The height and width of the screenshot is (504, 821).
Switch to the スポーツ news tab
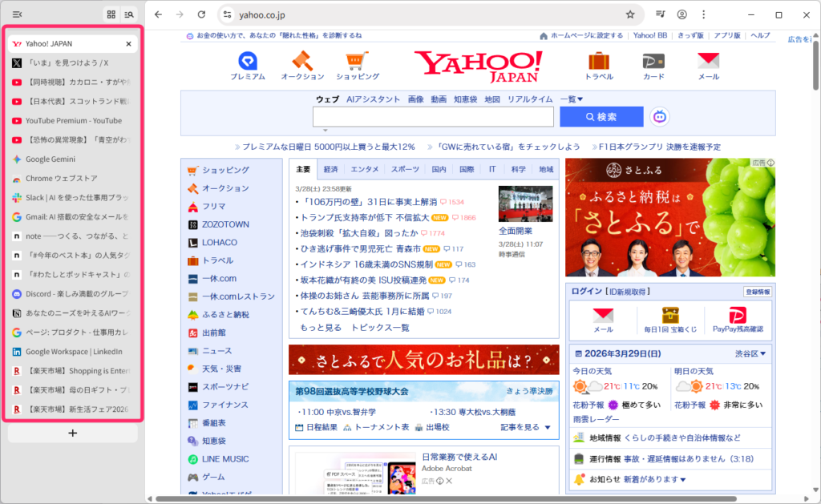coord(406,169)
